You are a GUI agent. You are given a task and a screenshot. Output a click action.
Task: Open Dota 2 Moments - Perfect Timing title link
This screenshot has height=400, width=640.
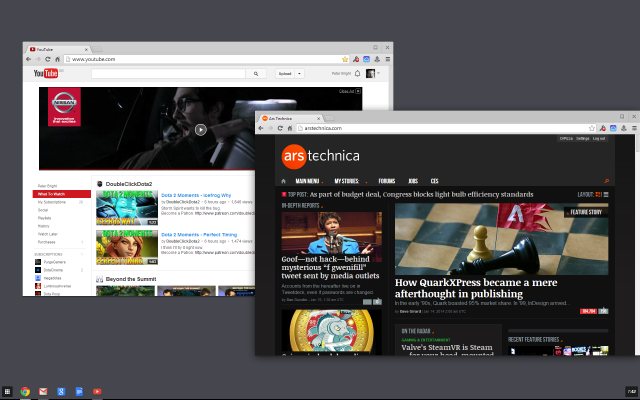(199, 235)
